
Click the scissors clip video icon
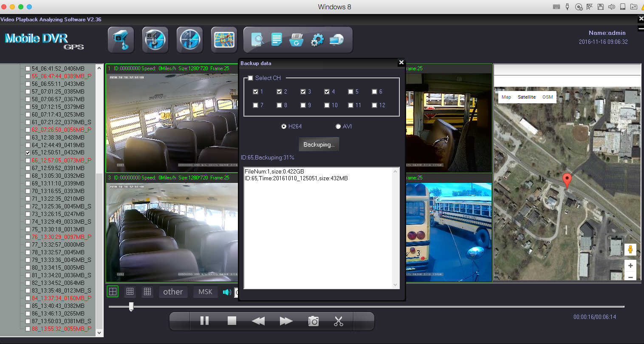tap(339, 321)
